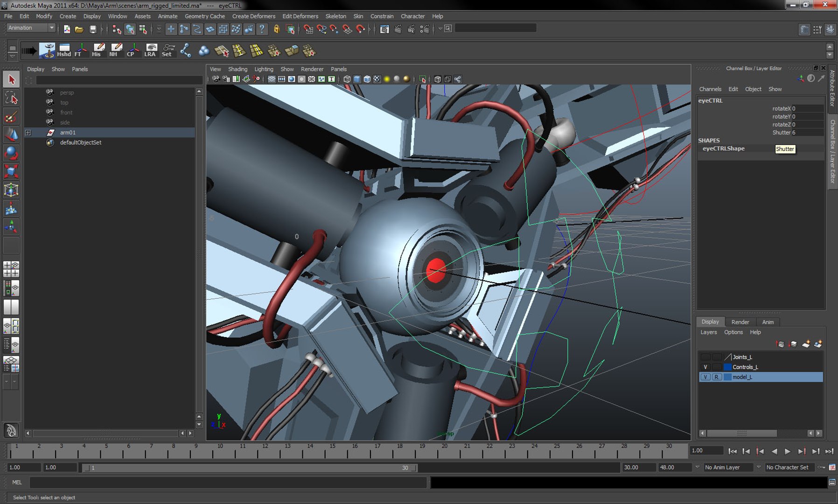Toggle visibility V of model_L layer

tap(705, 377)
